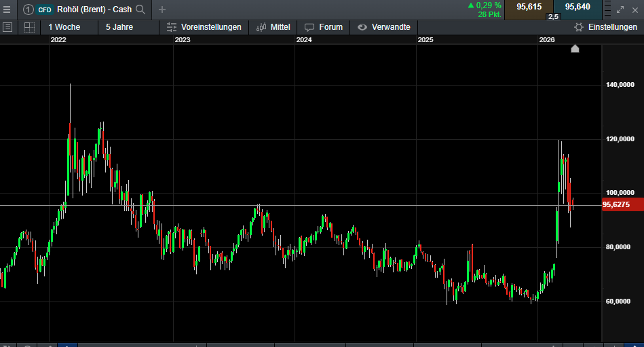This screenshot has height=347, width=644.
Task: Click the 80,0000 price axis label
Action: coord(618,247)
